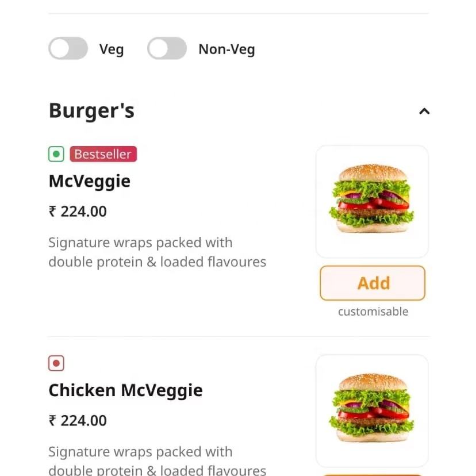The width and height of the screenshot is (476, 476).
Task: Click the Veg filter label
Action: pos(112,49)
